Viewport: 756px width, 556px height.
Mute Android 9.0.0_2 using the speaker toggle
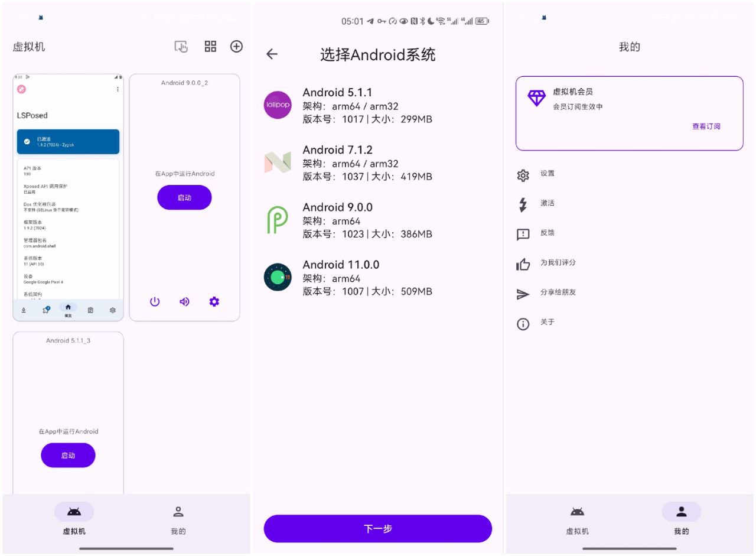point(184,301)
